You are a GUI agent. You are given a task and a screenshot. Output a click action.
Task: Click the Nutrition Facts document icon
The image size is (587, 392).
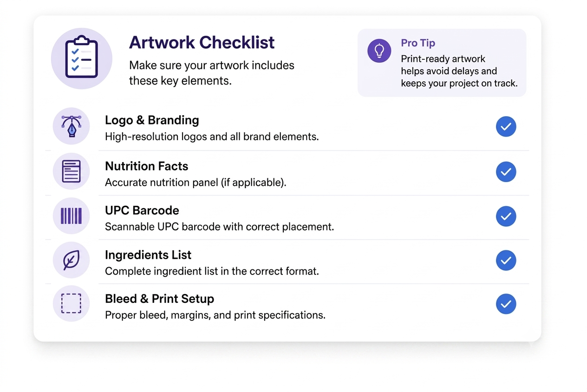[x=71, y=171]
